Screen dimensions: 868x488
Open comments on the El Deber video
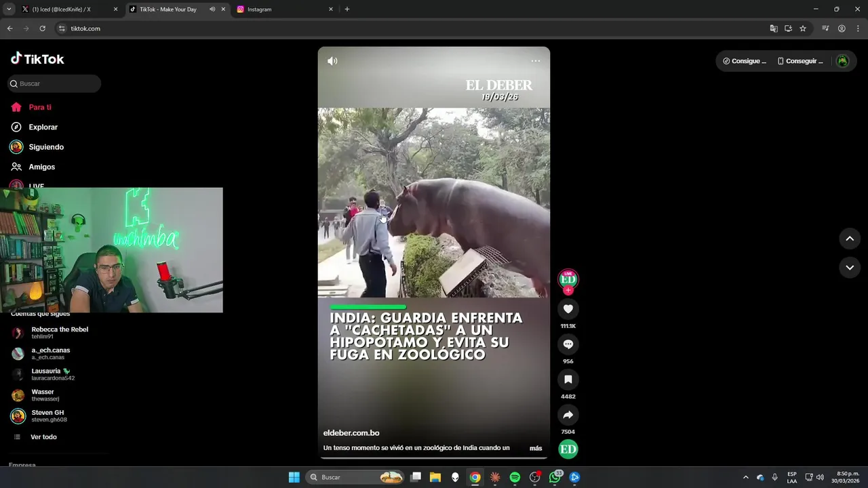(568, 344)
